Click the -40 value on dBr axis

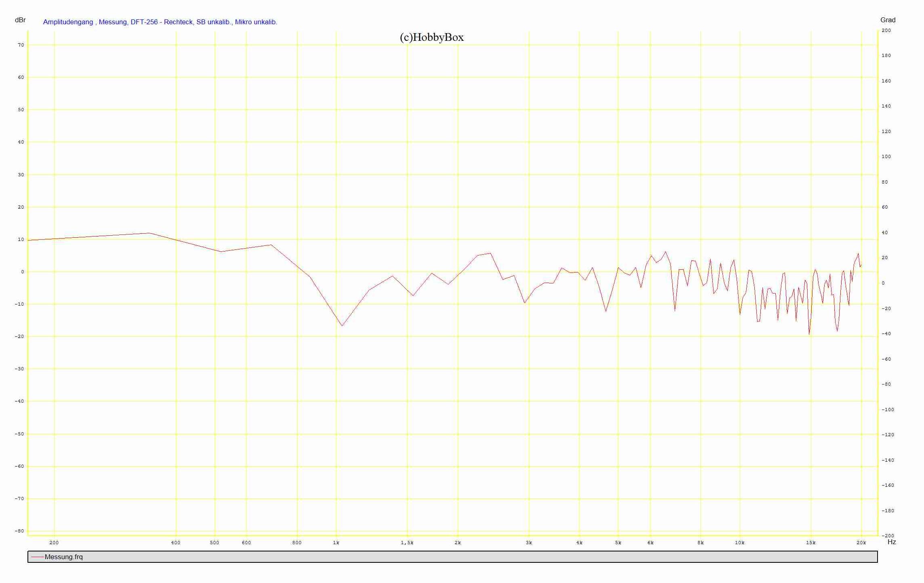pos(19,401)
